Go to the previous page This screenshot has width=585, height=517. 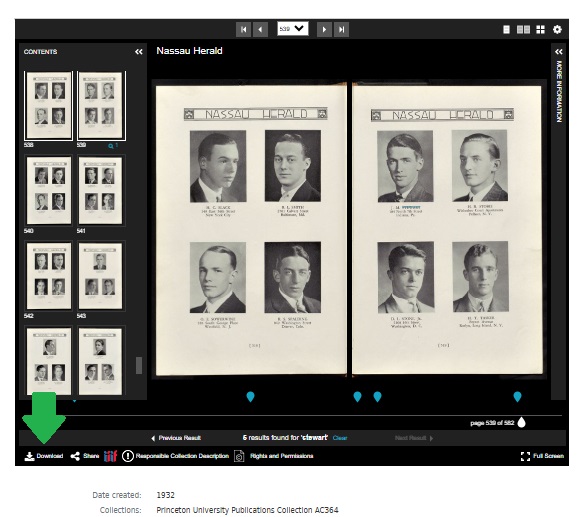coord(260,29)
